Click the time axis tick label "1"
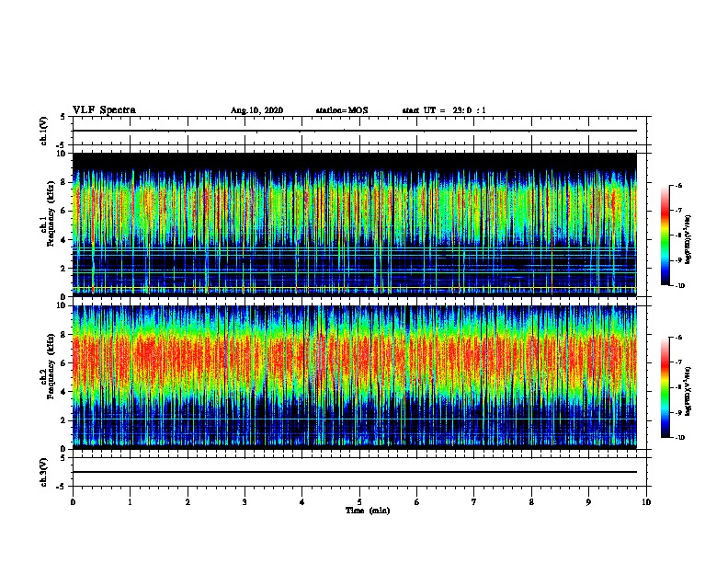 pos(130,502)
